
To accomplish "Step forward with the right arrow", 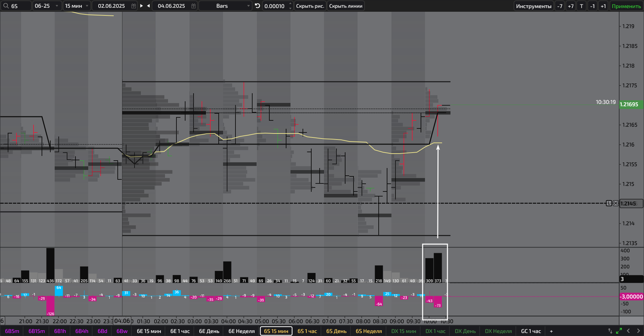I will click(142, 6).
